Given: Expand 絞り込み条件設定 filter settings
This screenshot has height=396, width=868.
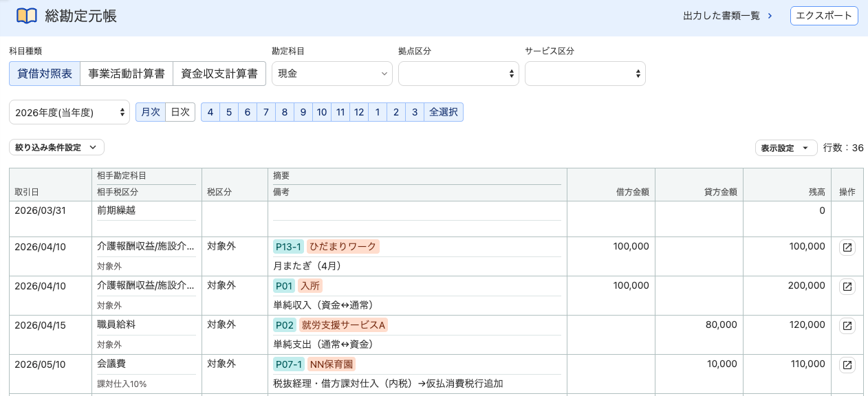Looking at the screenshot, I should [x=56, y=147].
